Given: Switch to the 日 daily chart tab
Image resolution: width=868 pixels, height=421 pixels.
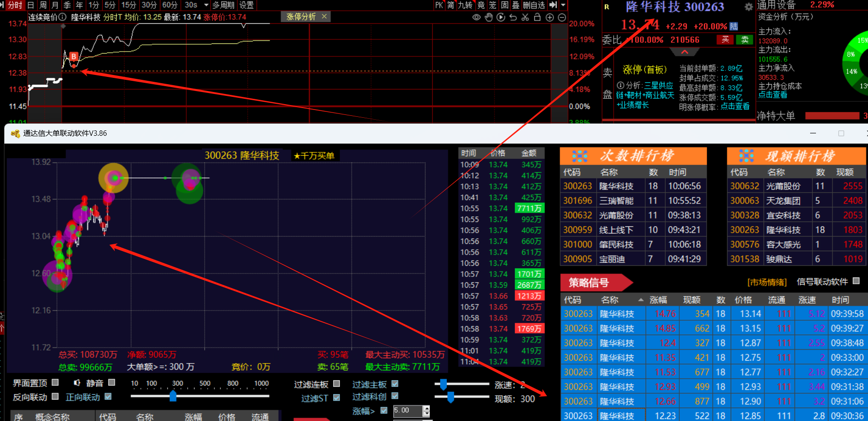Looking at the screenshot, I should 31,5.
